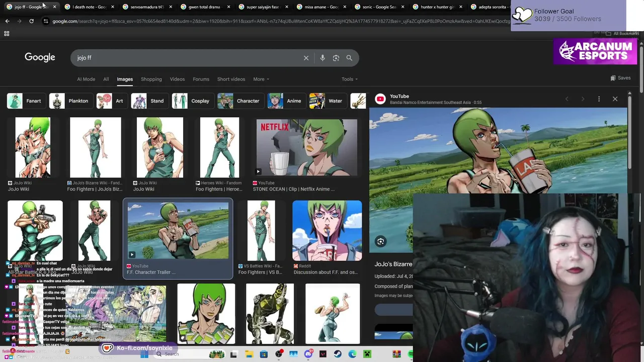The image size is (644, 362).
Task: Open Microsoft Edge from the taskbar
Action: [x=353, y=354]
